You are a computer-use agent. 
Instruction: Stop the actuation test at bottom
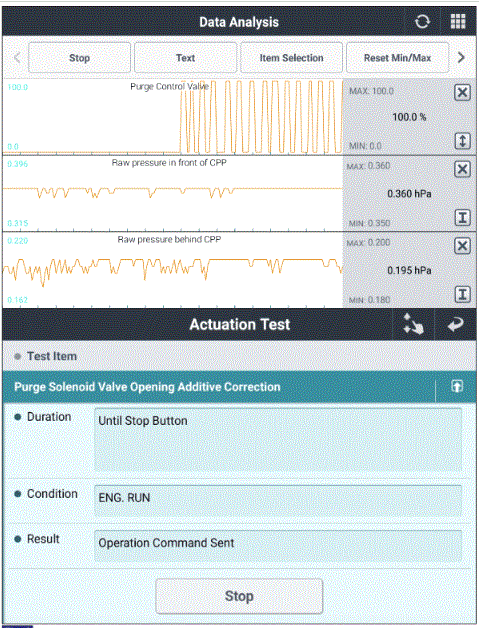click(239, 596)
